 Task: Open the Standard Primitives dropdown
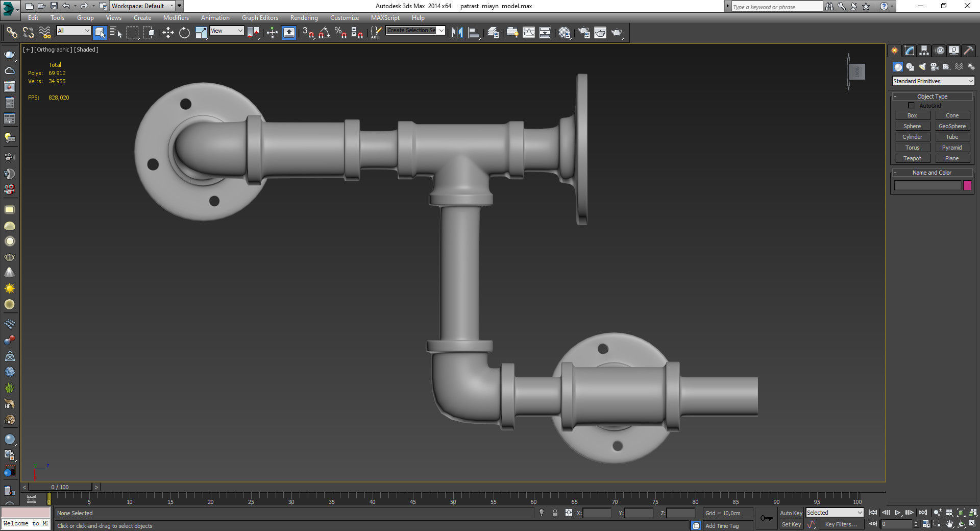(933, 81)
